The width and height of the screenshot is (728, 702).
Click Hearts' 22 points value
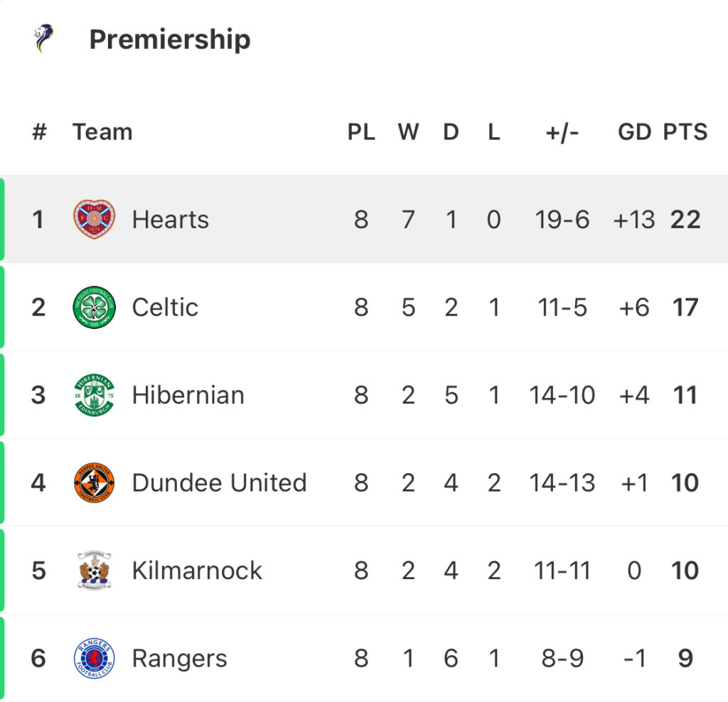tap(685, 220)
